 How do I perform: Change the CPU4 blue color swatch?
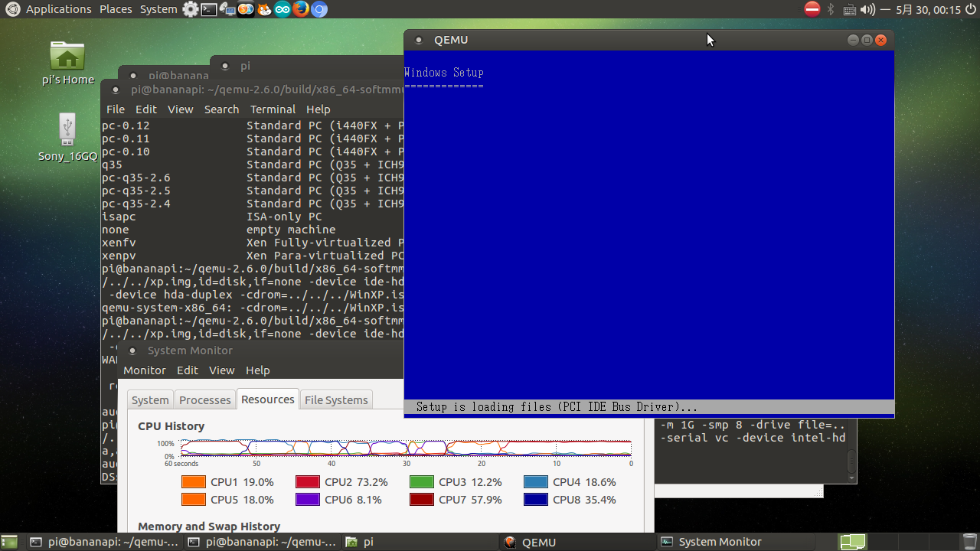click(x=536, y=482)
